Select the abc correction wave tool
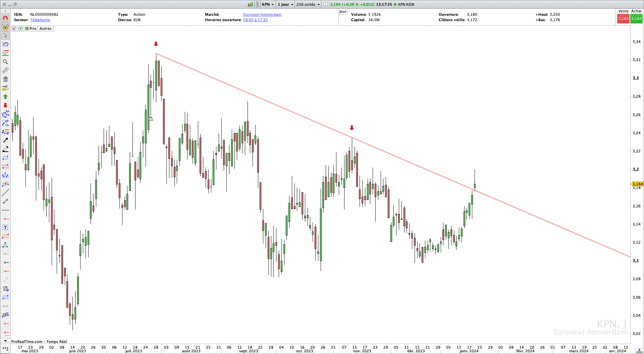The image size is (644, 354). point(5,123)
